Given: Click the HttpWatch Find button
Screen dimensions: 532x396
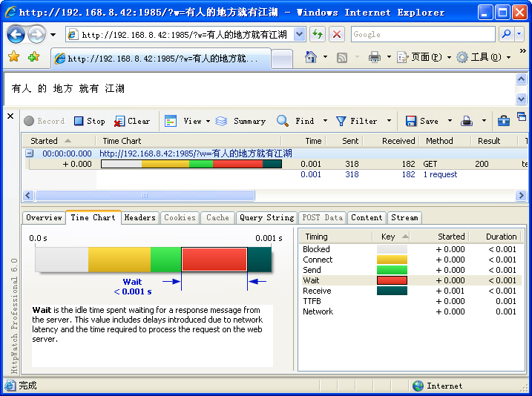Looking at the screenshot, I should [295, 121].
